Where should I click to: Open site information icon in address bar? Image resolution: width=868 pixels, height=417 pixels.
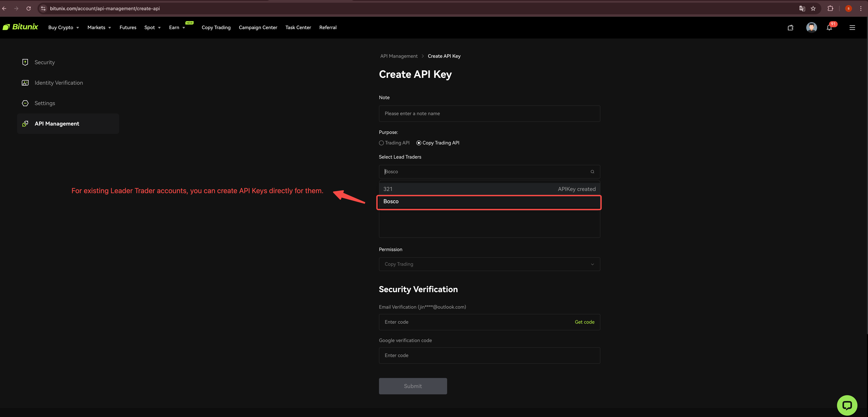click(x=43, y=8)
